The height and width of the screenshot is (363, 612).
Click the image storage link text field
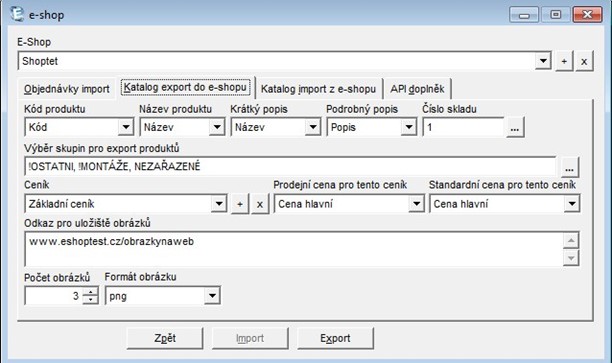point(294,249)
